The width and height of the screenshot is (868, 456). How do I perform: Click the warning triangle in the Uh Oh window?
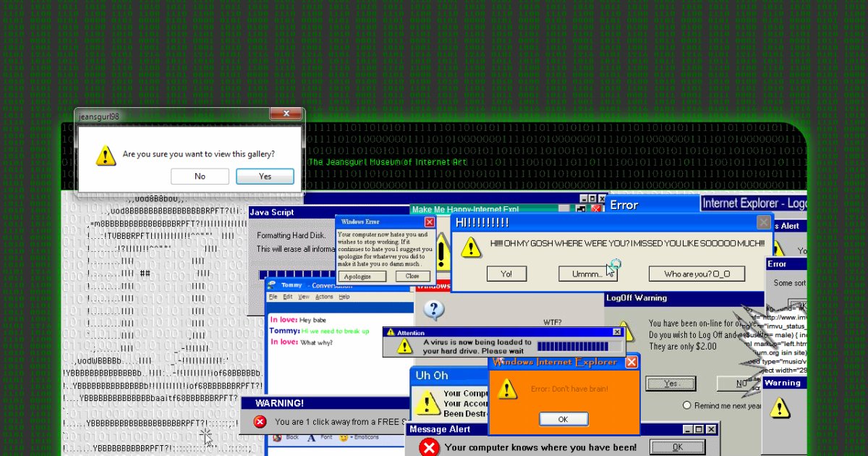(427, 402)
